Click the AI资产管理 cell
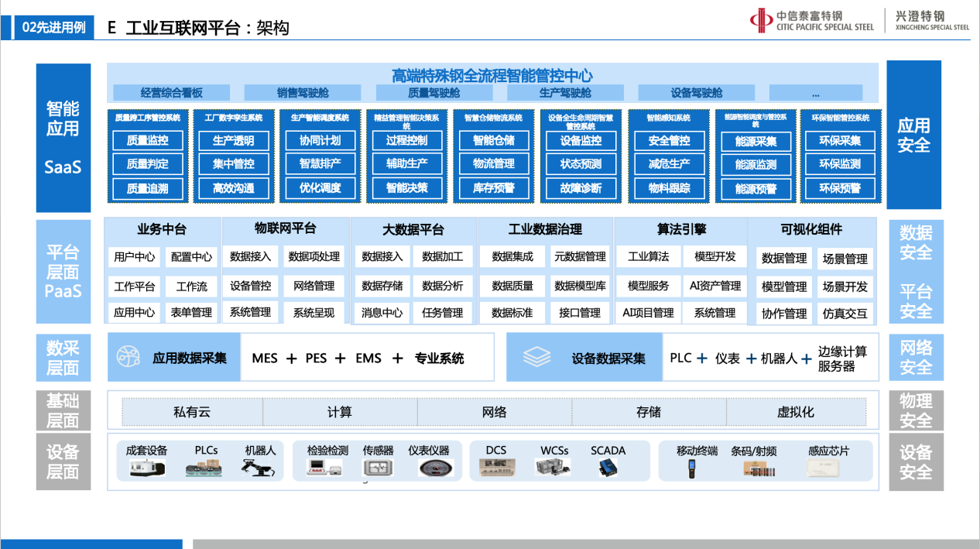 click(x=715, y=286)
